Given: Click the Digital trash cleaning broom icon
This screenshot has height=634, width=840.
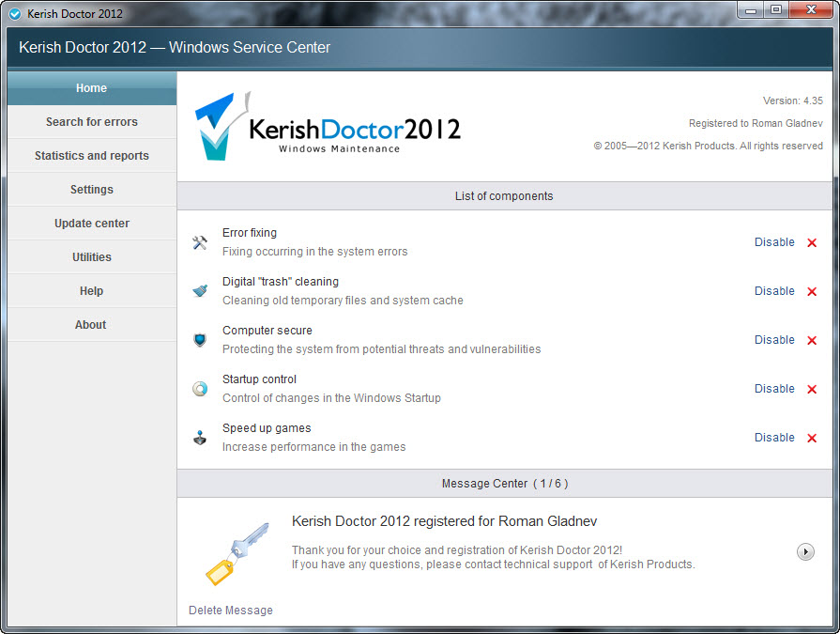Looking at the screenshot, I should click(200, 291).
